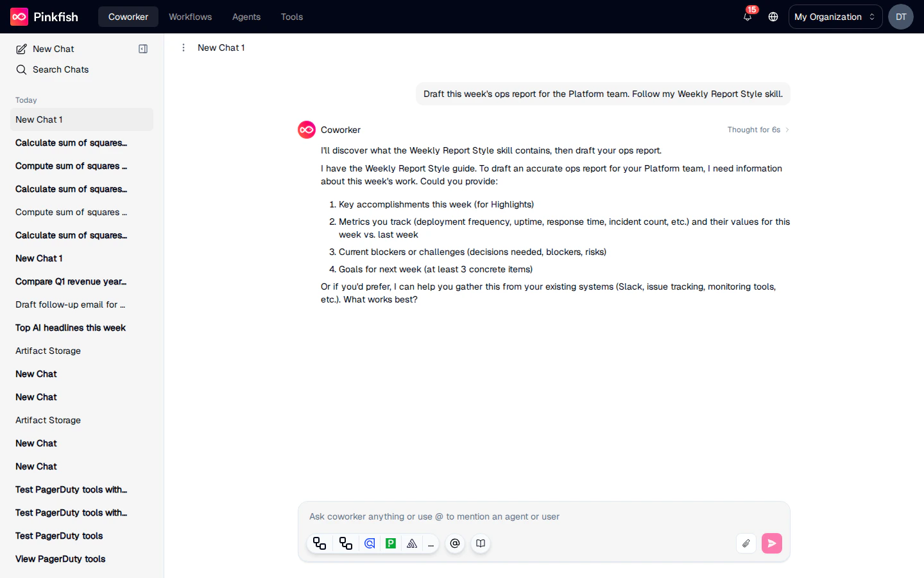Select the blue @ logo tool in the composer
Image resolution: width=924 pixels, height=578 pixels.
pos(370,543)
